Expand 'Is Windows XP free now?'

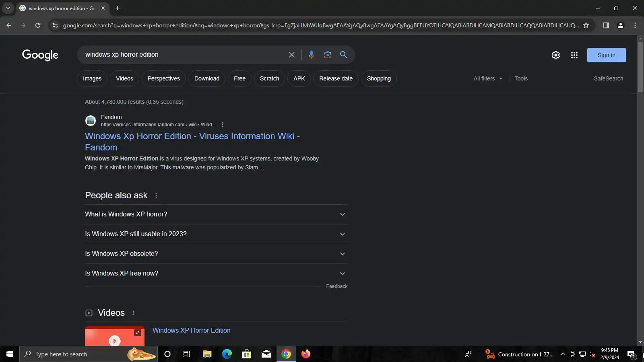(x=216, y=274)
